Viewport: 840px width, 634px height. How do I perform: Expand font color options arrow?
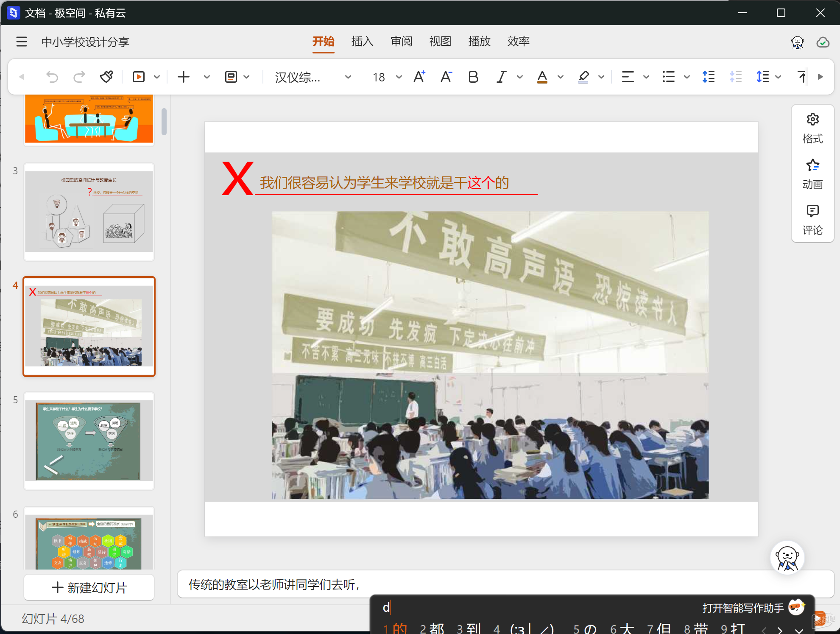click(561, 77)
